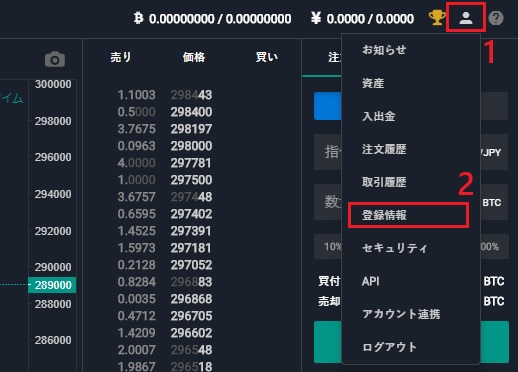Select order book price 297391

tap(191, 231)
